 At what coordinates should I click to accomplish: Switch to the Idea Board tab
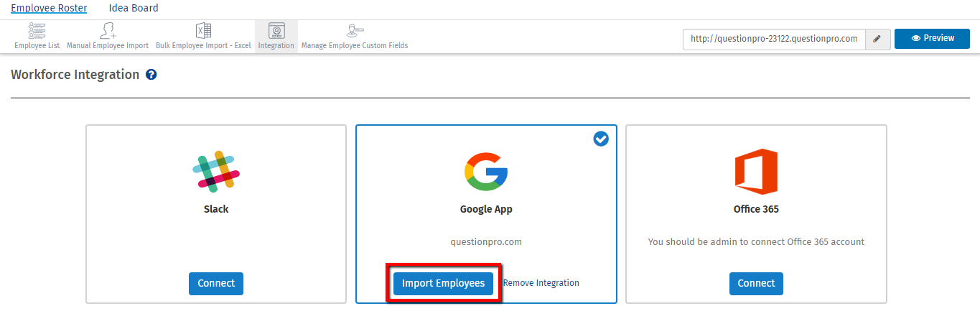point(134,8)
